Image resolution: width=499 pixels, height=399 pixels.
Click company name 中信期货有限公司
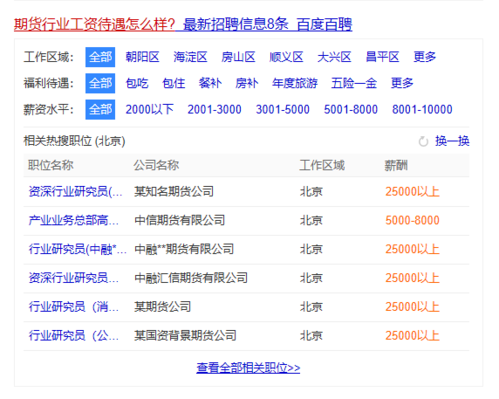(x=179, y=220)
